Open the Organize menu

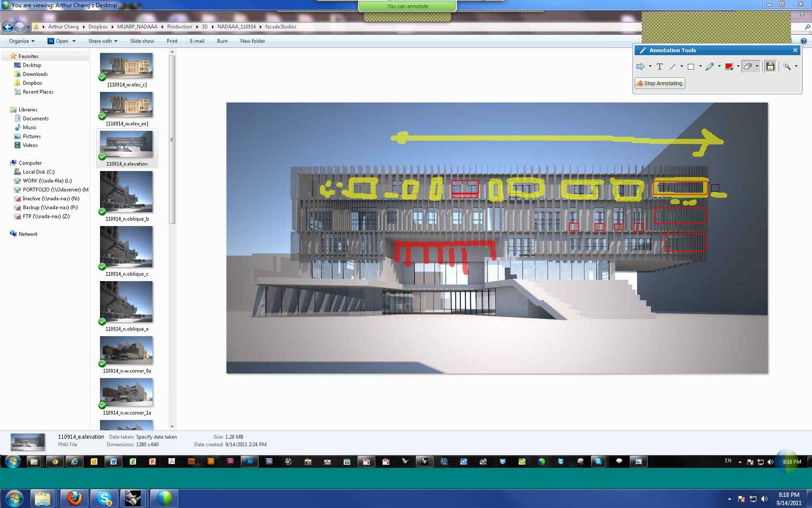21,41
